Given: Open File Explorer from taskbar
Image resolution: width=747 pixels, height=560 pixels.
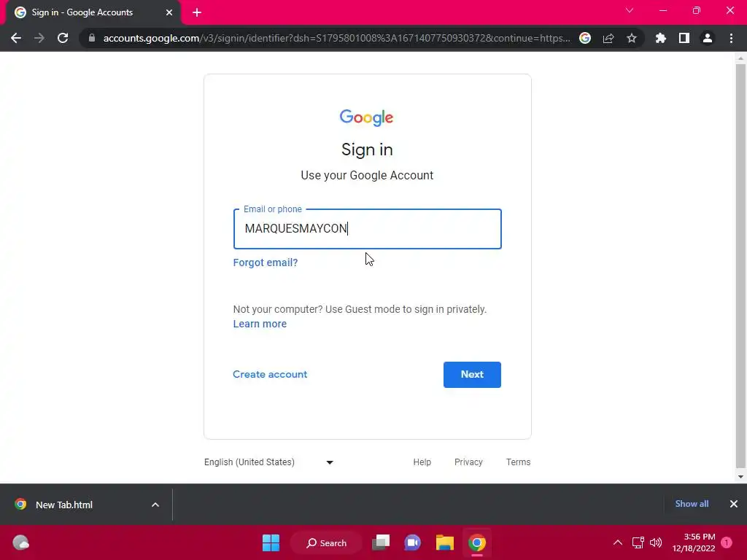Looking at the screenshot, I should 444,542.
